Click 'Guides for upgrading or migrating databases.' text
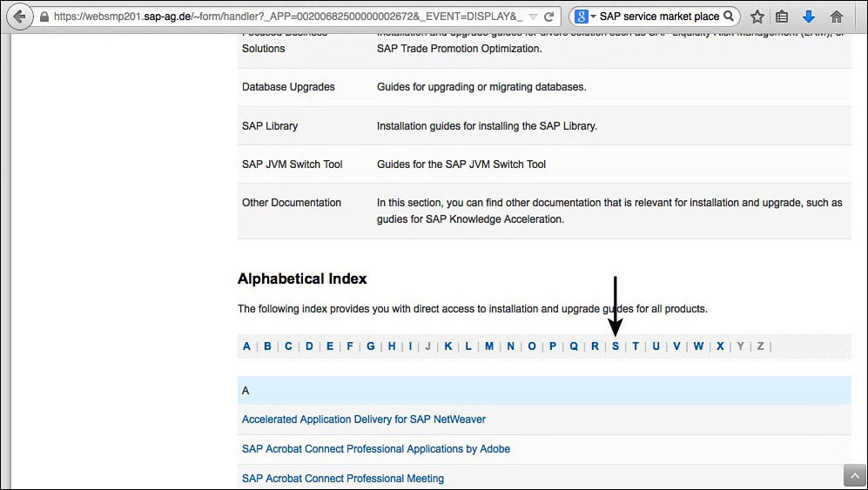 tap(481, 87)
